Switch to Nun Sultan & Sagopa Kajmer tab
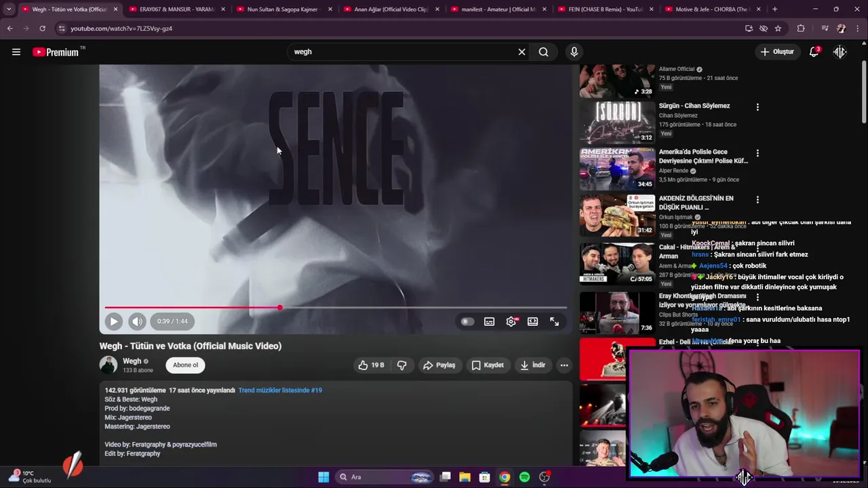This screenshot has height=488, width=868. (x=283, y=9)
